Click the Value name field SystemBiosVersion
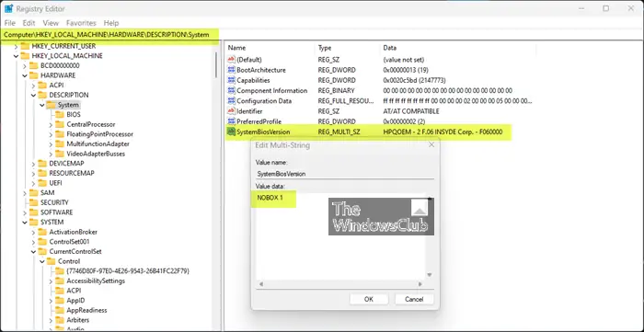This screenshot has width=644, height=332. point(345,174)
